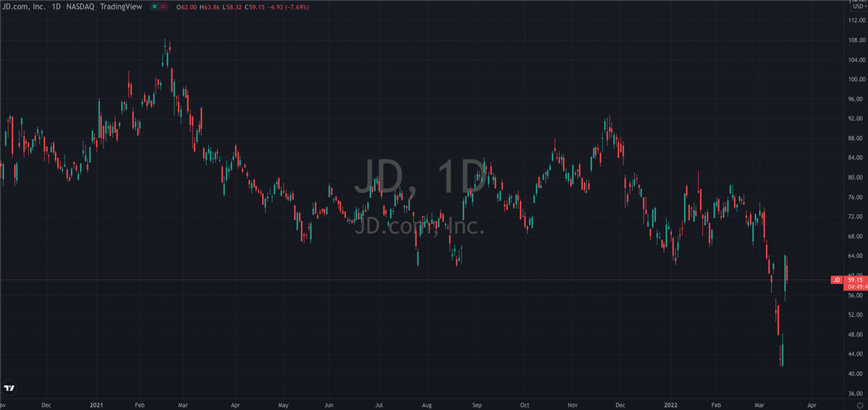
Task: Click the close value C59.15
Action: click(x=253, y=7)
